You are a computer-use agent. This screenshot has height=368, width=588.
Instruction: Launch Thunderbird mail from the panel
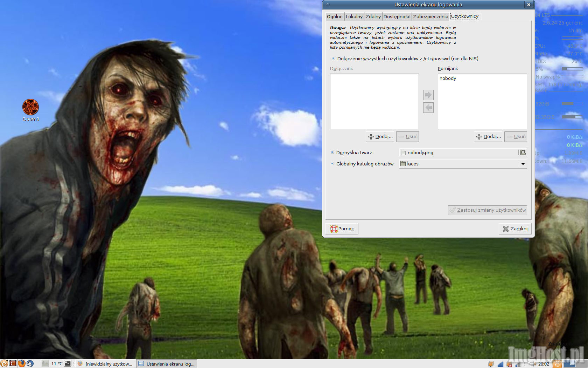click(x=30, y=363)
